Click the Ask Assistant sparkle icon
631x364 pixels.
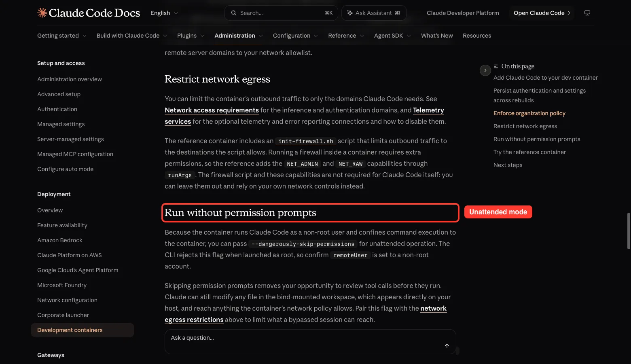(x=350, y=13)
